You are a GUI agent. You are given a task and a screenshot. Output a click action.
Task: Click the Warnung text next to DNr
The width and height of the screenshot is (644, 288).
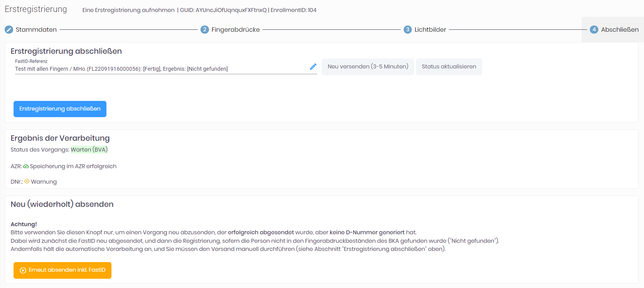pyautogui.click(x=44, y=182)
